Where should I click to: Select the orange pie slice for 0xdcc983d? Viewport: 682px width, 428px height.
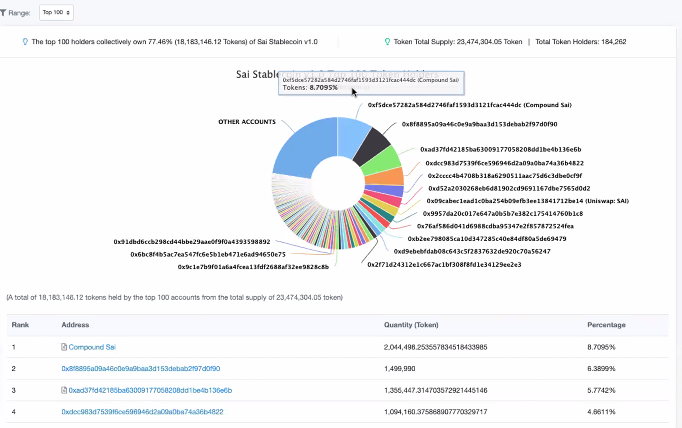[385, 177]
